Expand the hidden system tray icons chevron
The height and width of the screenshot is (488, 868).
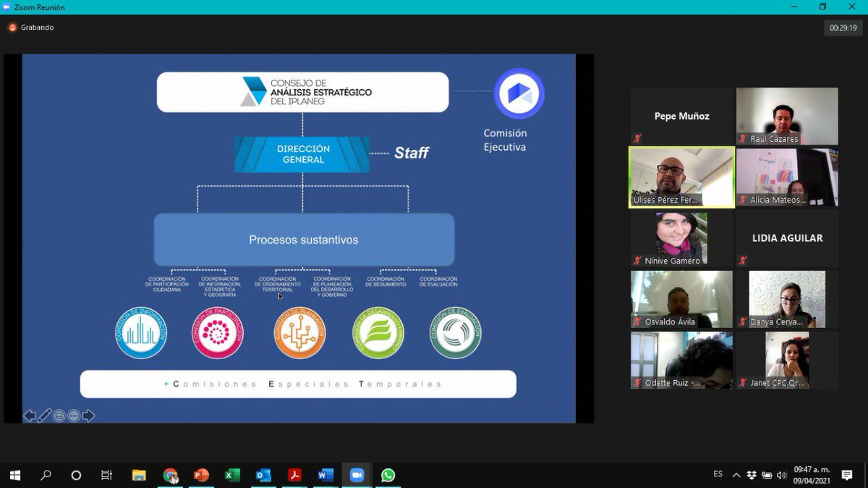(736, 475)
